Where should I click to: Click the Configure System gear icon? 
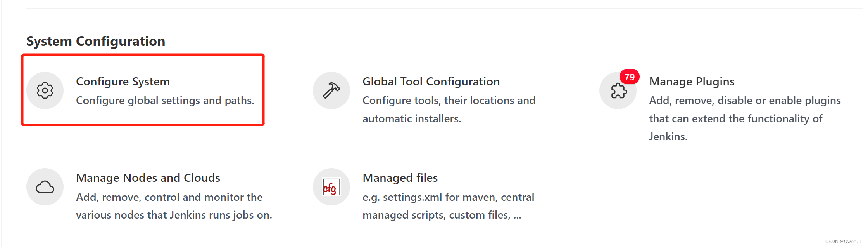click(x=45, y=90)
